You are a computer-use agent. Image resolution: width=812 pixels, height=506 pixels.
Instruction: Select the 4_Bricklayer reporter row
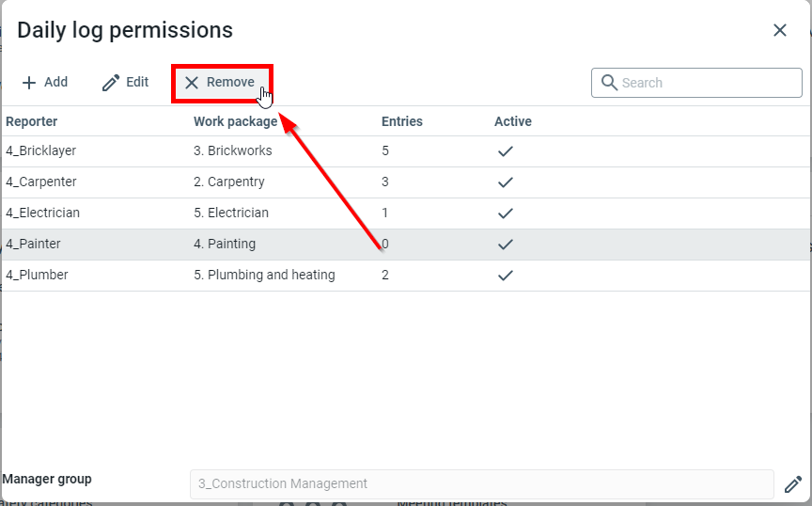point(41,150)
